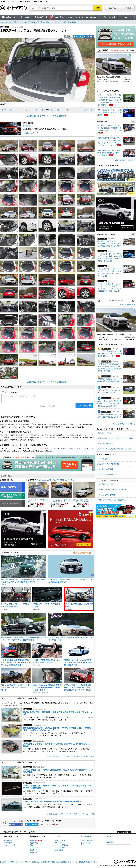The height and width of the screenshot is (868, 136).
Task: Click left arrow of 編集企画 carousel
Action: [x=99, y=301]
